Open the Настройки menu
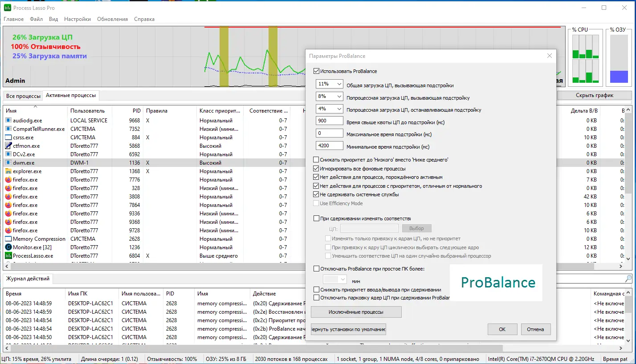 [x=77, y=19]
